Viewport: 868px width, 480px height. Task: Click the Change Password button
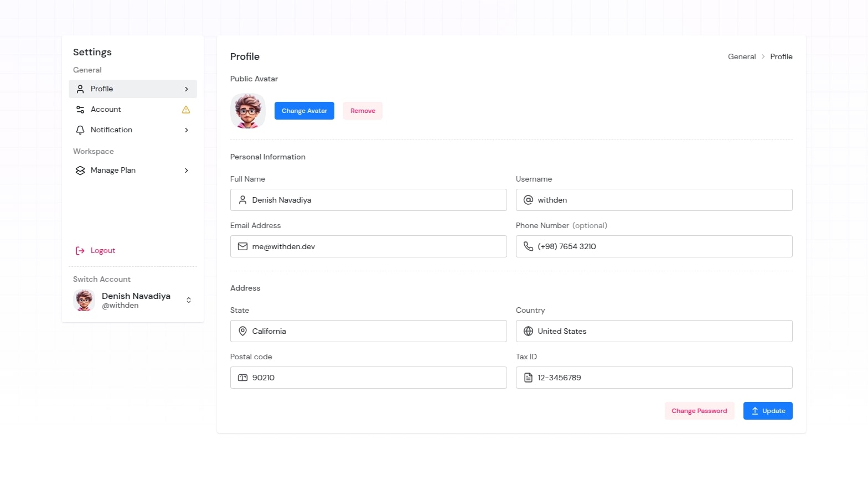tap(699, 411)
